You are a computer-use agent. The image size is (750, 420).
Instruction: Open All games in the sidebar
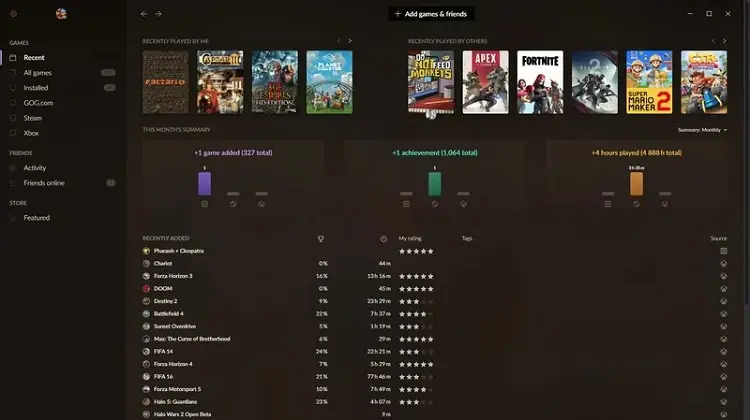(37, 73)
